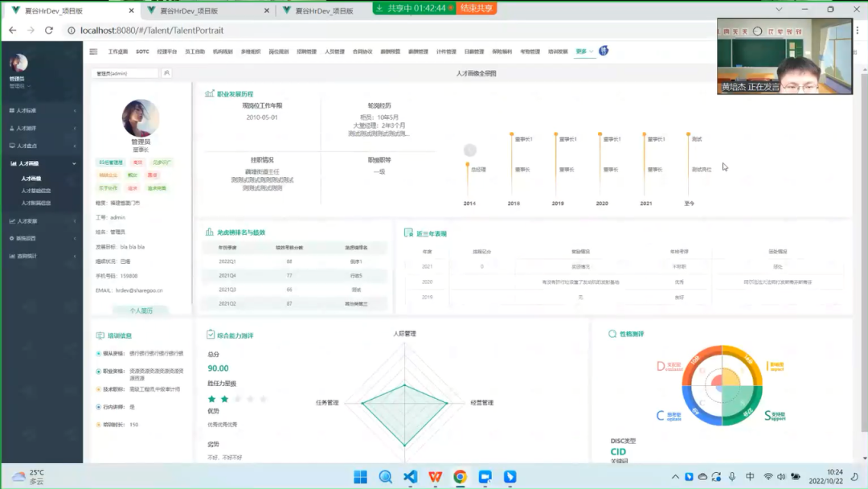Close the second 夏谷HrDev browser tab
Viewport: 868px width, 489px height.
pyautogui.click(x=267, y=10)
